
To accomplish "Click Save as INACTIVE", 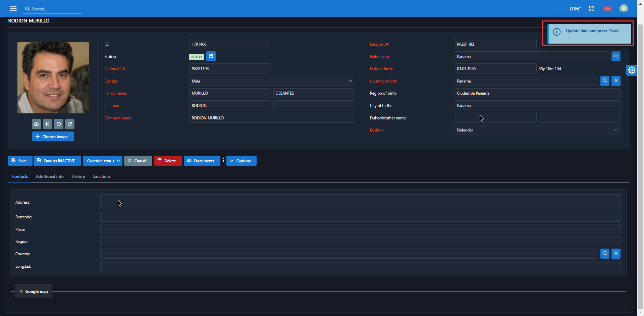I will [57, 161].
